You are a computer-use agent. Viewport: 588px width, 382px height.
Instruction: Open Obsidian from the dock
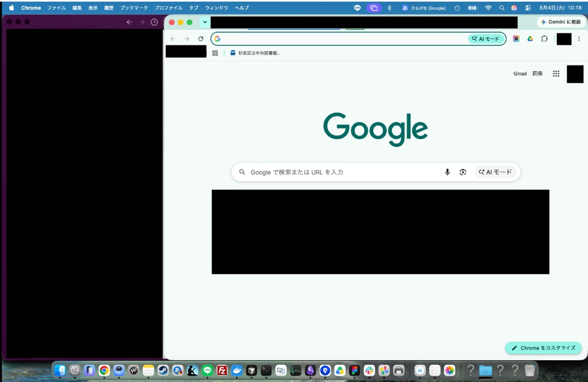pyautogui.click(x=310, y=371)
